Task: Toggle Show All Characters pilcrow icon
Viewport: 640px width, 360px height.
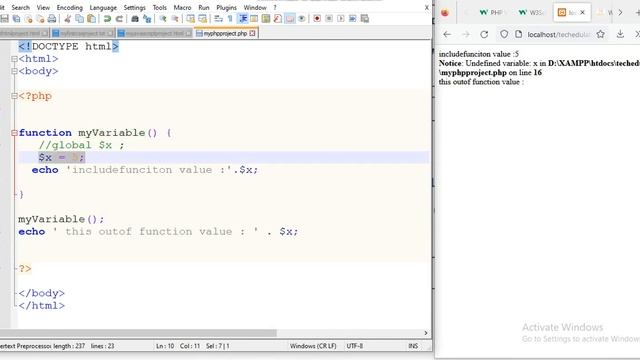Action: [x=230, y=19]
